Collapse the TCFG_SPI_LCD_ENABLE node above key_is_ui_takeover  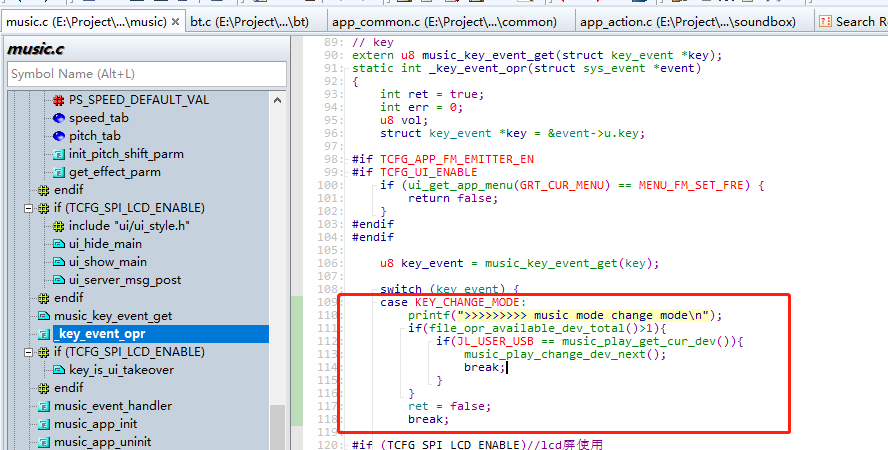tap(28, 352)
